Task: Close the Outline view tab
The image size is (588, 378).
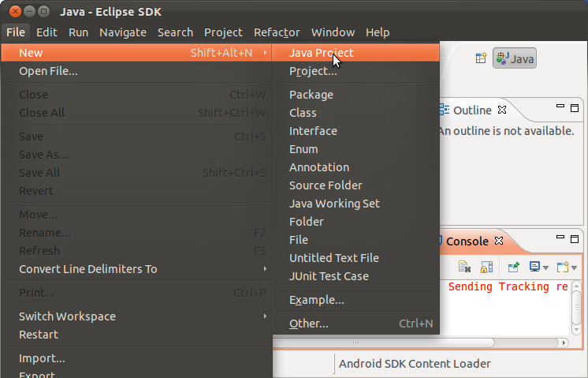Action: [502, 110]
